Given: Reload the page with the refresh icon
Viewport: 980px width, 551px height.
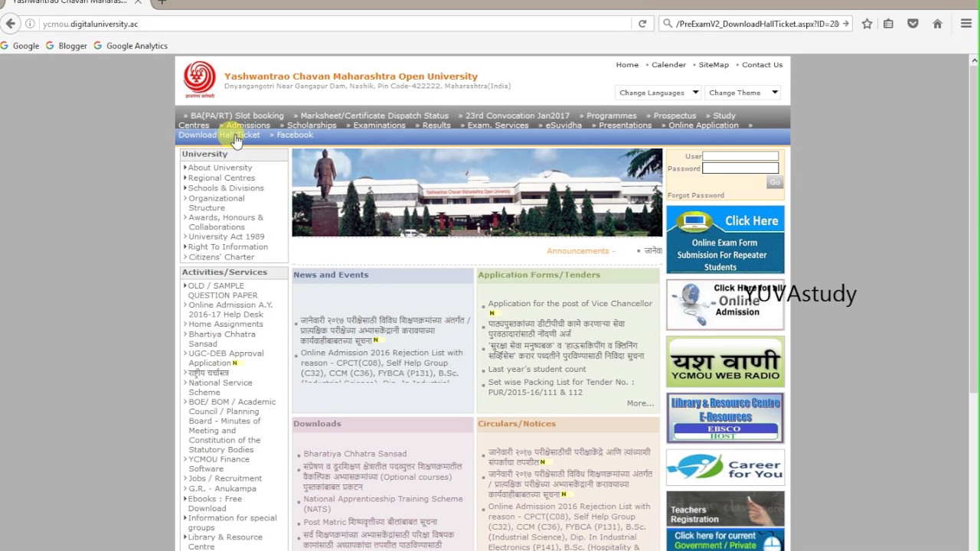Looking at the screenshot, I should 642,24.
